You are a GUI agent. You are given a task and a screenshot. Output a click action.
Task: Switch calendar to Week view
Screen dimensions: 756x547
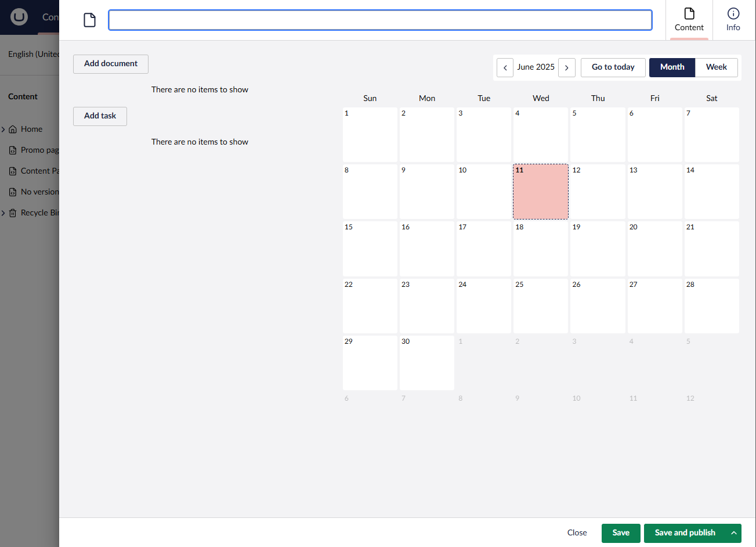(716, 67)
